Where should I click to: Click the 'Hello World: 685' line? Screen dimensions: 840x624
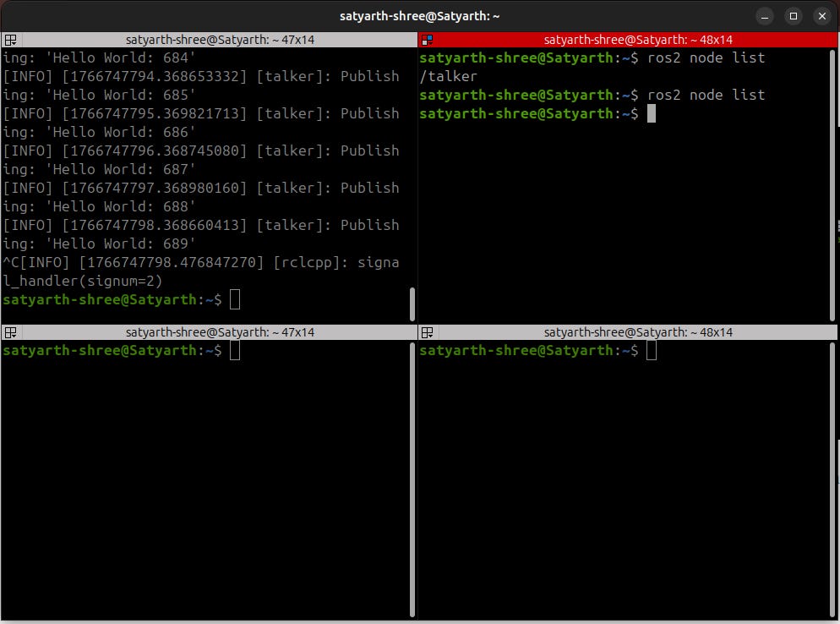pyautogui.click(x=99, y=95)
